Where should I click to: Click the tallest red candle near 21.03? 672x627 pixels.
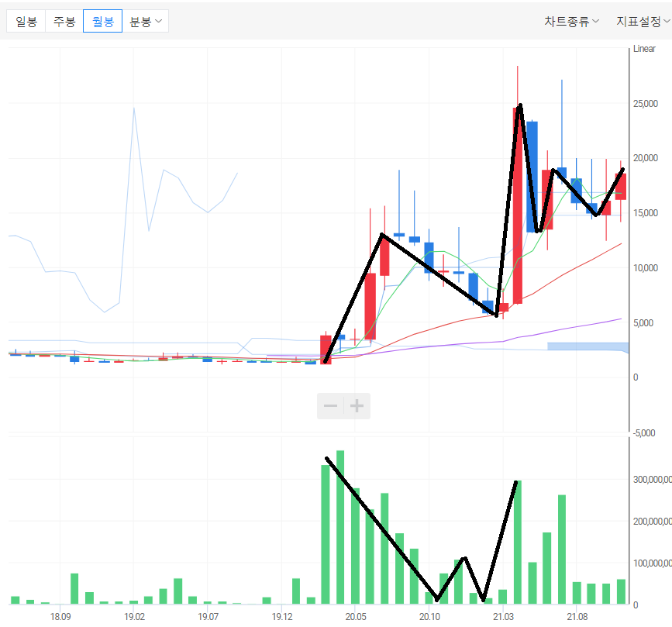518,205
